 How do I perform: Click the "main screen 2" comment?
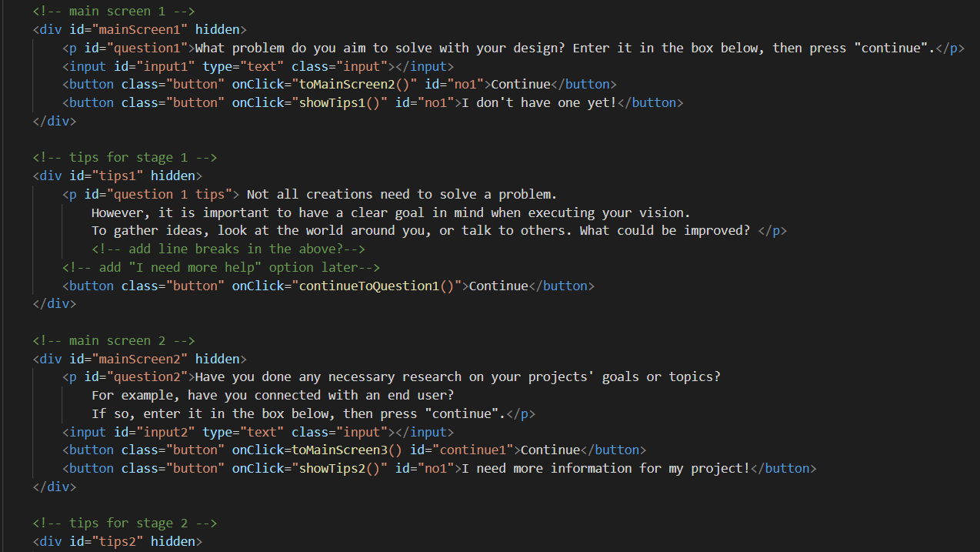tap(114, 341)
